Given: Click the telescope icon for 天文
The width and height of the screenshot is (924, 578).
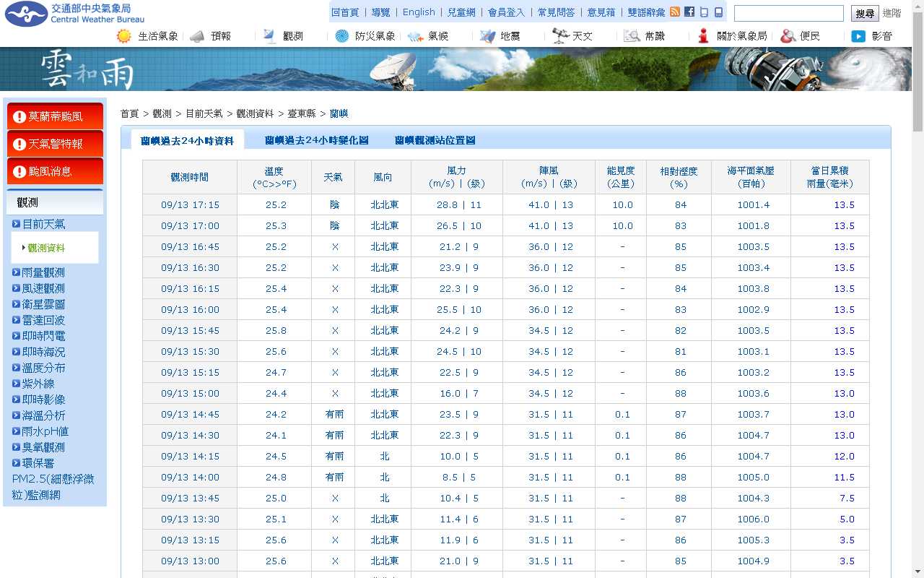Looking at the screenshot, I should click(x=560, y=36).
